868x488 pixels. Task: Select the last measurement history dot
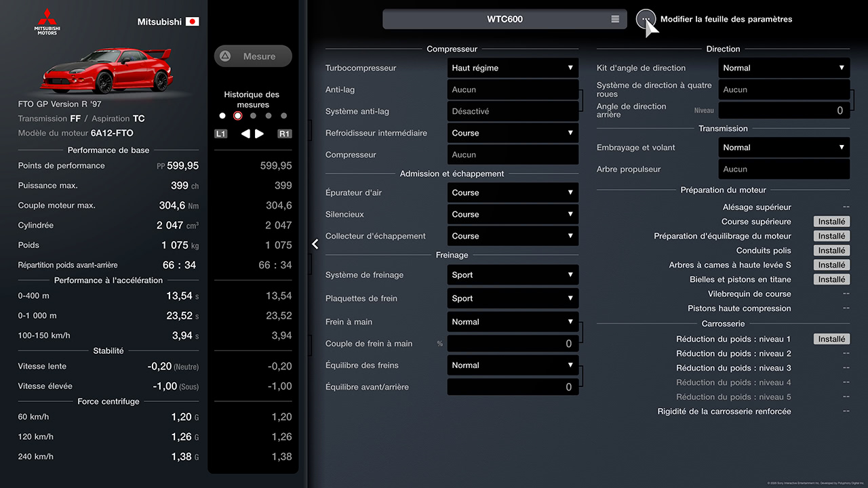[x=283, y=116]
